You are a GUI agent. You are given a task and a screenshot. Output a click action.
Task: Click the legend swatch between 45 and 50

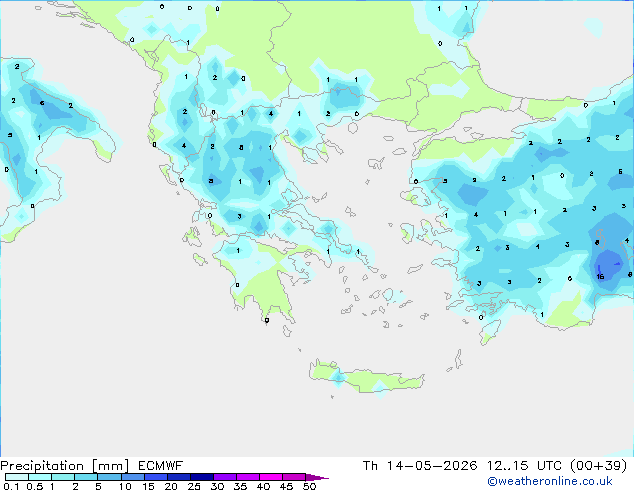pos(294,477)
